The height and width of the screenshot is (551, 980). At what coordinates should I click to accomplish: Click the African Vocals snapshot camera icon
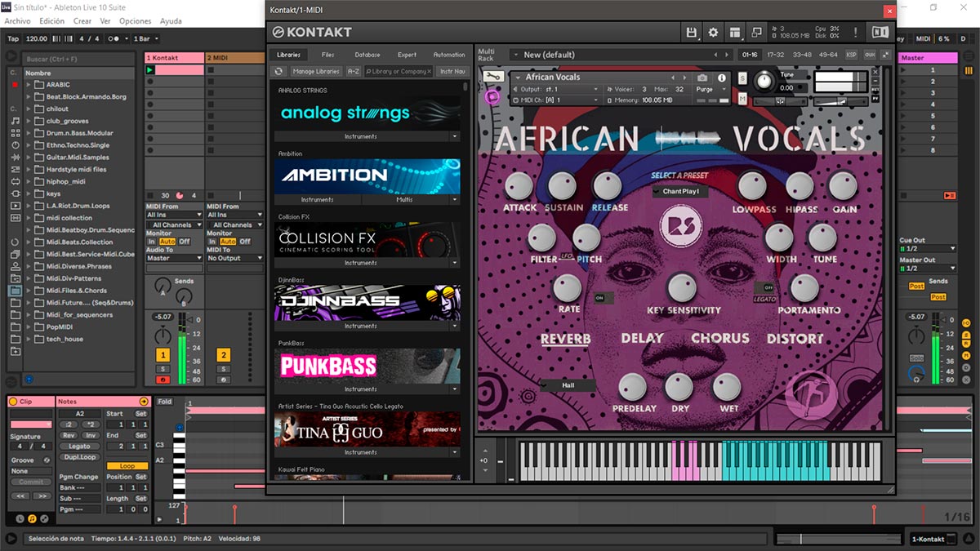pyautogui.click(x=702, y=78)
